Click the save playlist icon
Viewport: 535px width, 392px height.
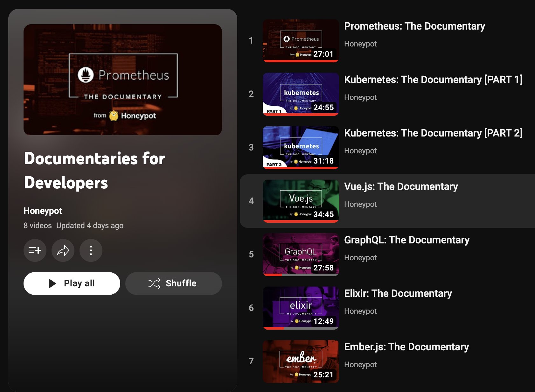coord(35,250)
